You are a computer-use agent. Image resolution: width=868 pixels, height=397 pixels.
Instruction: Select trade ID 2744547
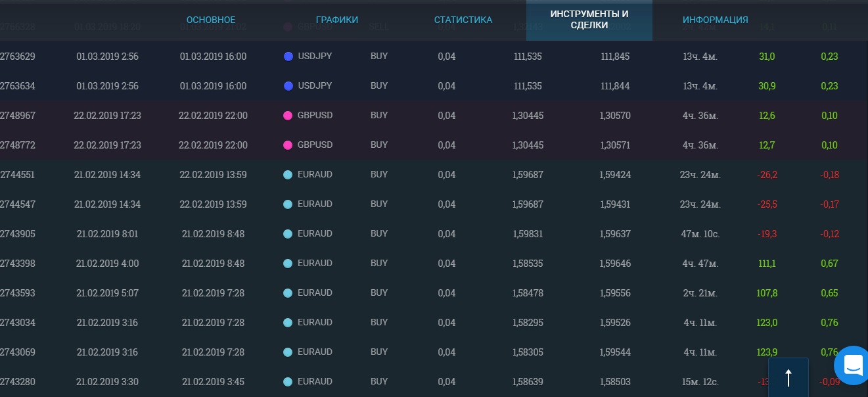pos(18,204)
